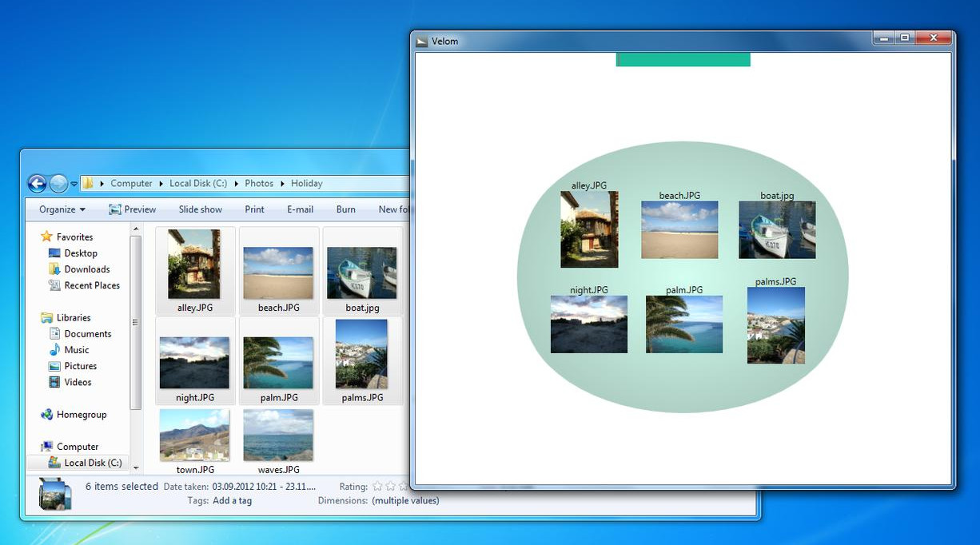Screen dimensions: 980x545
Task: Click Date taken value in details pane
Action: 264,486
